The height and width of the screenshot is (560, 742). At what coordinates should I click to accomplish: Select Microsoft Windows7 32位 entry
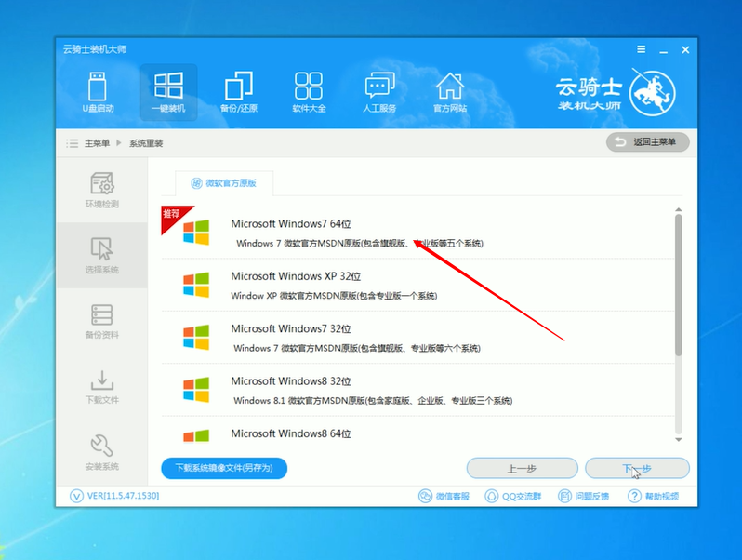pyautogui.click(x=418, y=338)
